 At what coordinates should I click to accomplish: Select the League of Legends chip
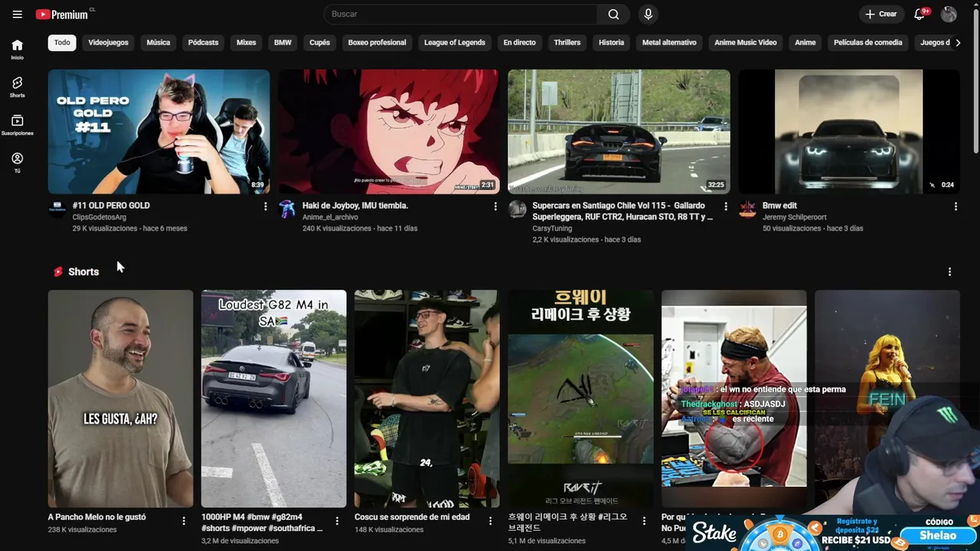pos(455,43)
